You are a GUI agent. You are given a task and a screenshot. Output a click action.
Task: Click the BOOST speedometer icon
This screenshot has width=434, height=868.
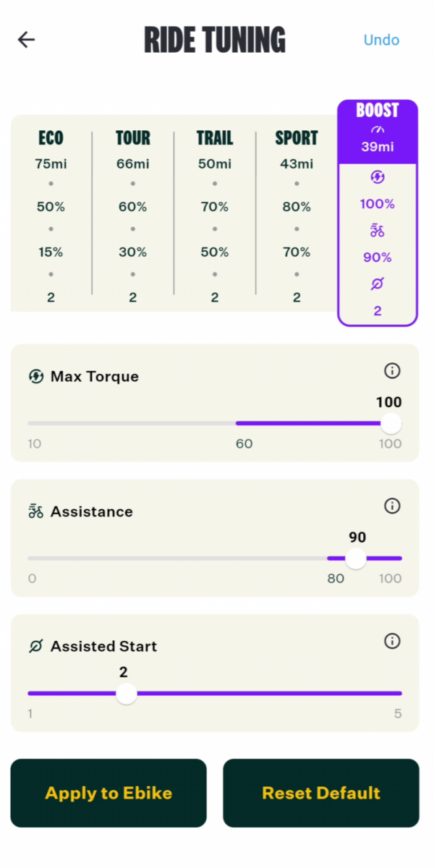click(x=378, y=129)
